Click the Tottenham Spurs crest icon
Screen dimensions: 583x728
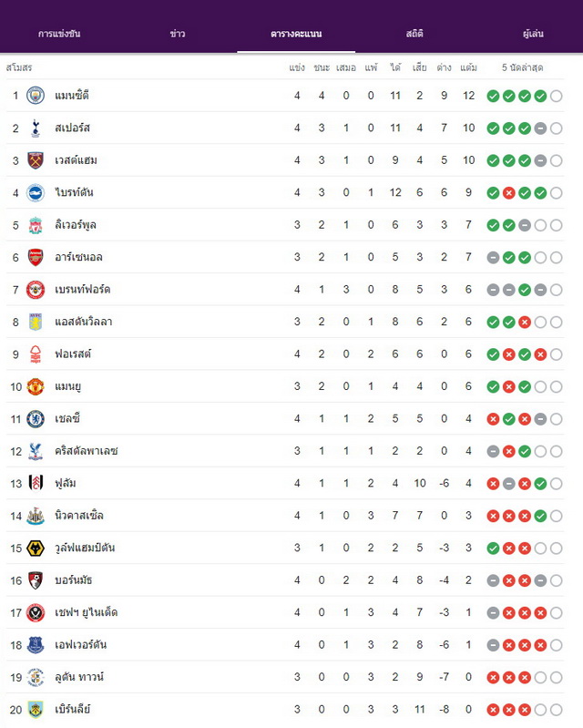tap(36, 128)
